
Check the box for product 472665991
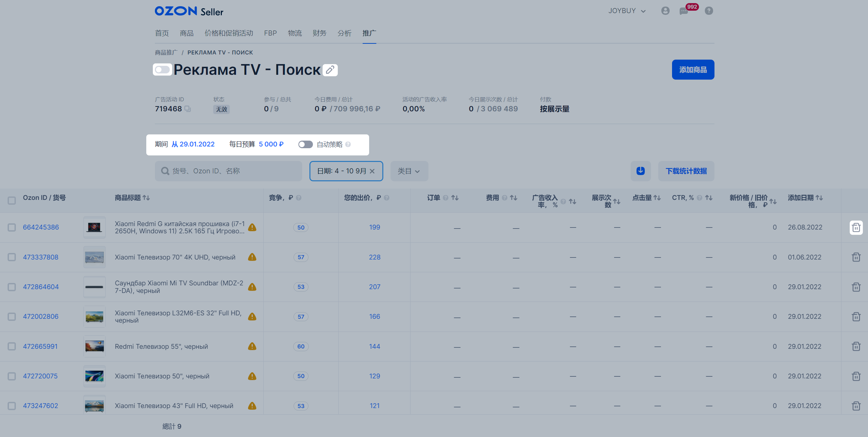pos(12,346)
